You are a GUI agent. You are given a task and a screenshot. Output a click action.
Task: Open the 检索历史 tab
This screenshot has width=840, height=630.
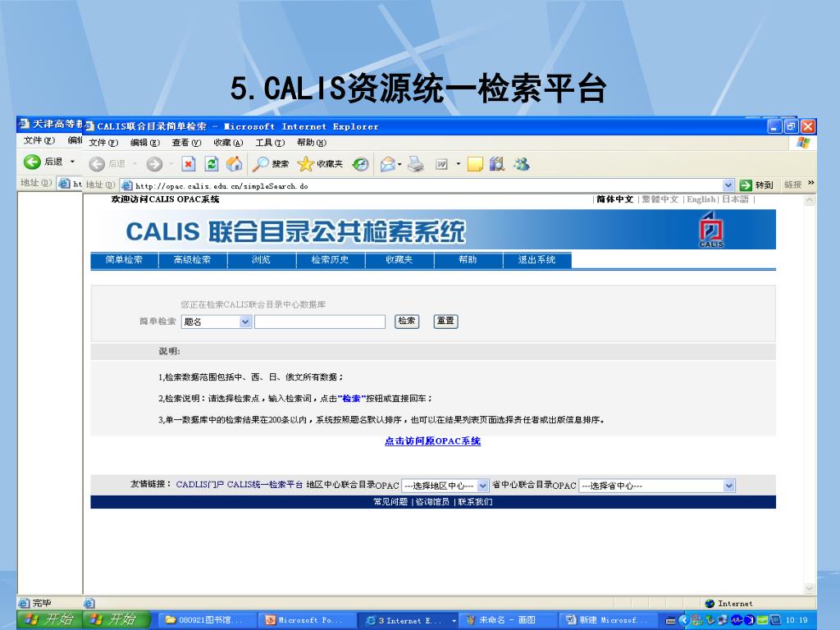[331, 260]
